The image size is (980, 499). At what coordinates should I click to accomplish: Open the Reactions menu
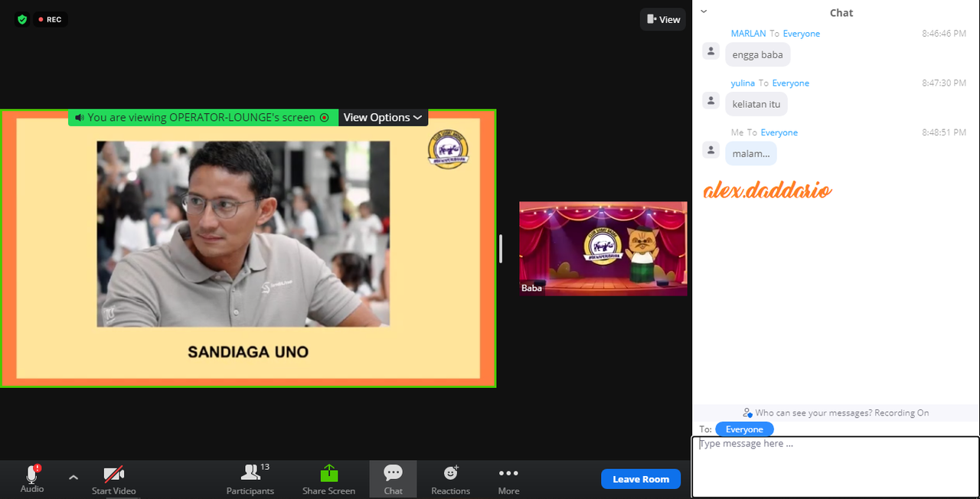click(x=450, y=479)
